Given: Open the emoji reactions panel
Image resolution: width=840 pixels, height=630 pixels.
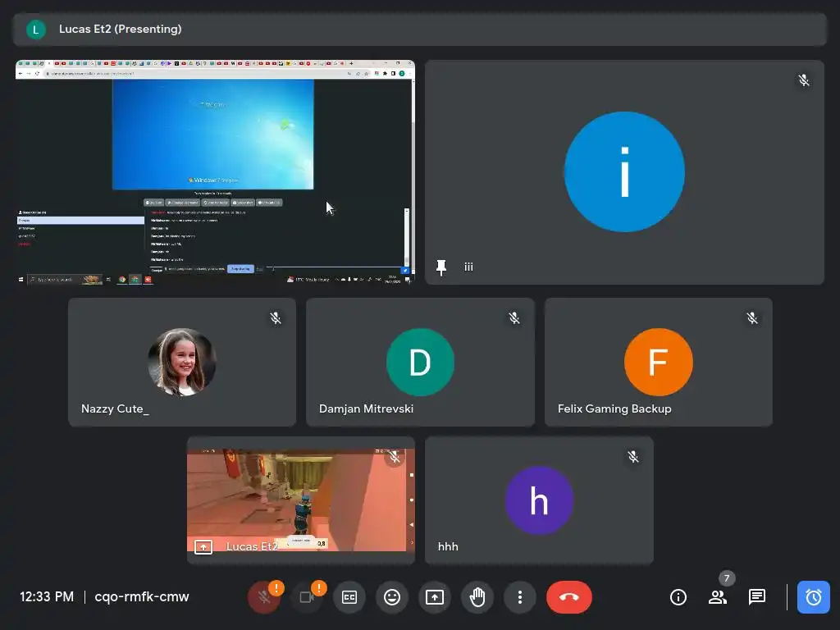Looking at the screenshot, I should (x=392, y=597).
